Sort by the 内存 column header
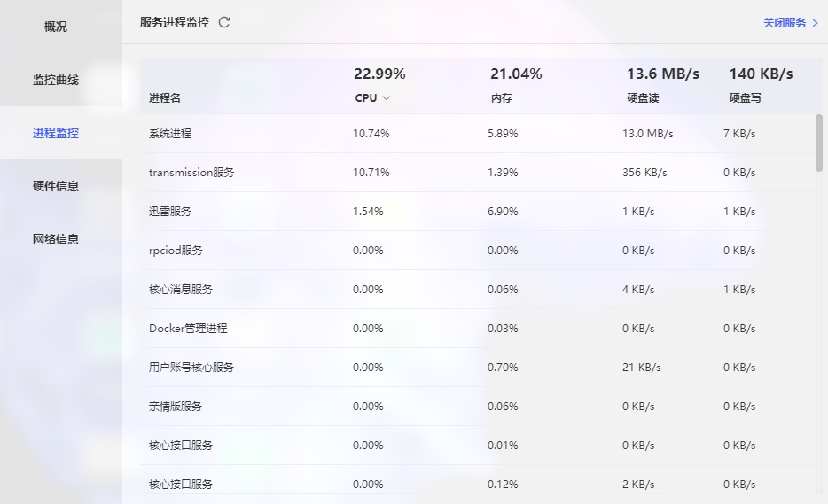Screen dimensions: 828x504 (502, 98)
